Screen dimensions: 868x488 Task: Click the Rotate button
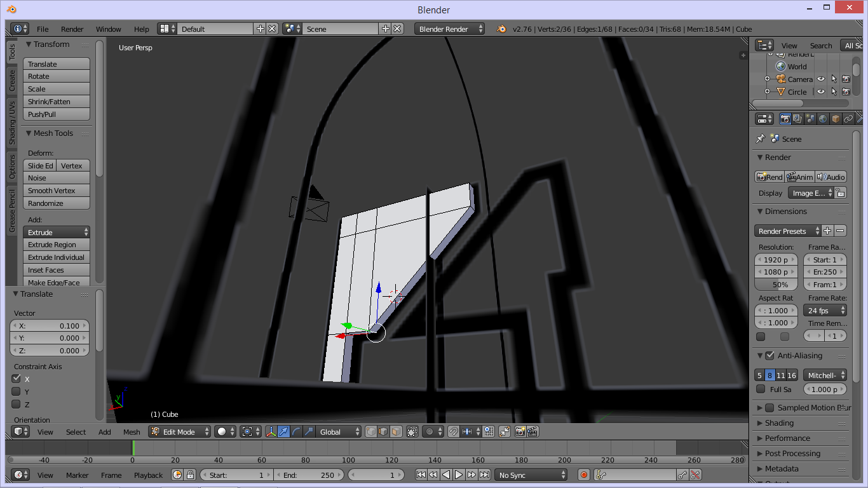57,76
